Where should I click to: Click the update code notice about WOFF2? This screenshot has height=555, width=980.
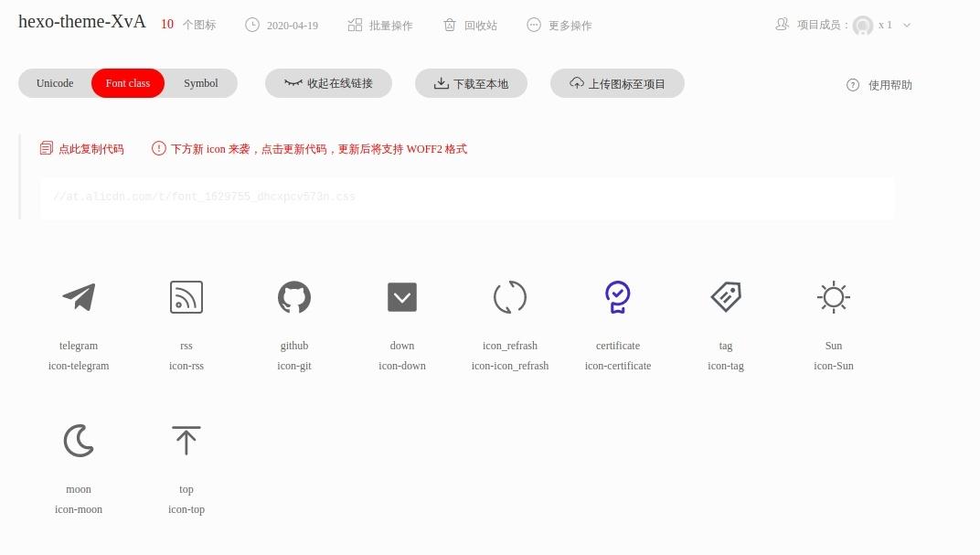coord(319,149)
